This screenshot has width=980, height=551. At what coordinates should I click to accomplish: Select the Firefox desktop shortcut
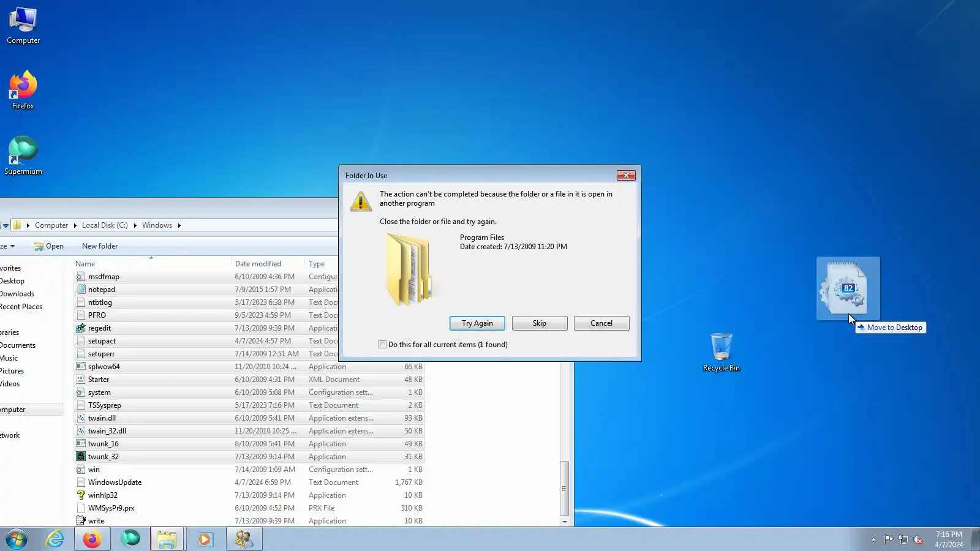coord(23,91)
